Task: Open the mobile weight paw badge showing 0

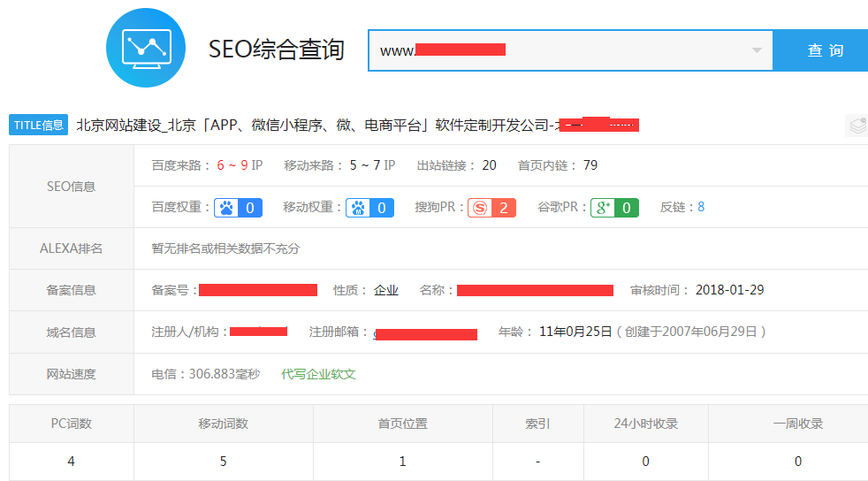Action: 369,208
